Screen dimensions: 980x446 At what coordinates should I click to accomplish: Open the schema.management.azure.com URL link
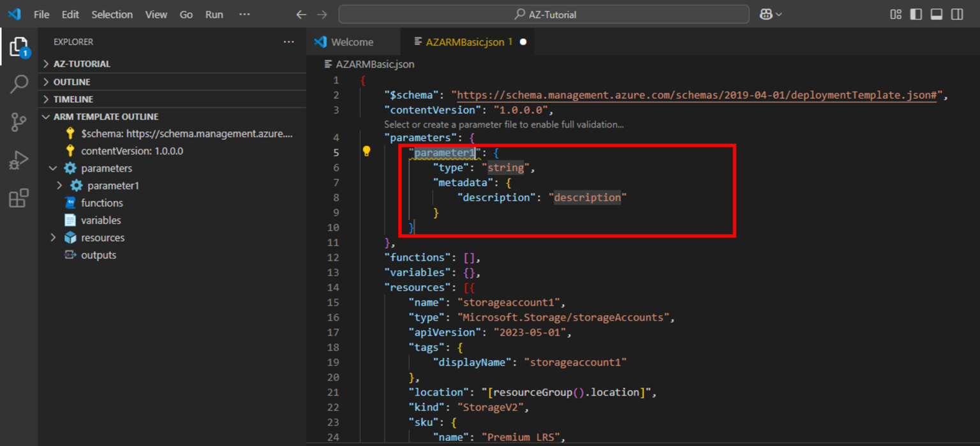[697, 95]
